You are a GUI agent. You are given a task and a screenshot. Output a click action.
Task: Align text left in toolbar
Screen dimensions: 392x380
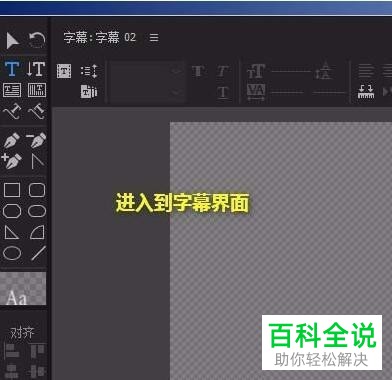(x=366, y=71)
